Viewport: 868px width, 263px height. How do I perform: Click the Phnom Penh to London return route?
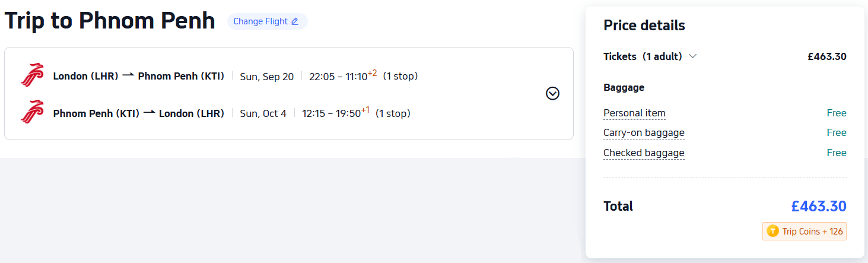click(138, 113)
